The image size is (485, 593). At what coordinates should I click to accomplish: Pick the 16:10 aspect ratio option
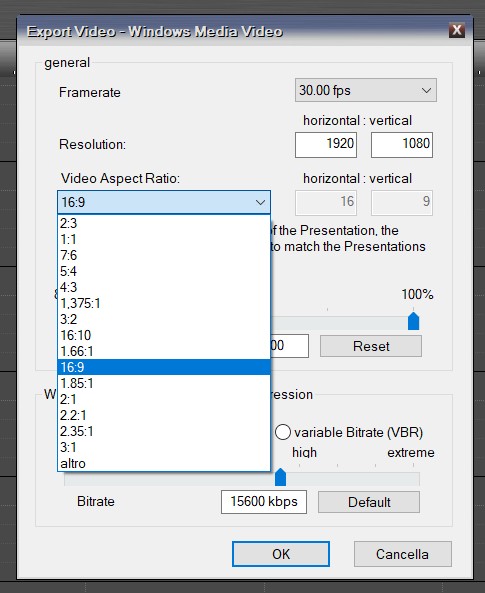point(164,335)
